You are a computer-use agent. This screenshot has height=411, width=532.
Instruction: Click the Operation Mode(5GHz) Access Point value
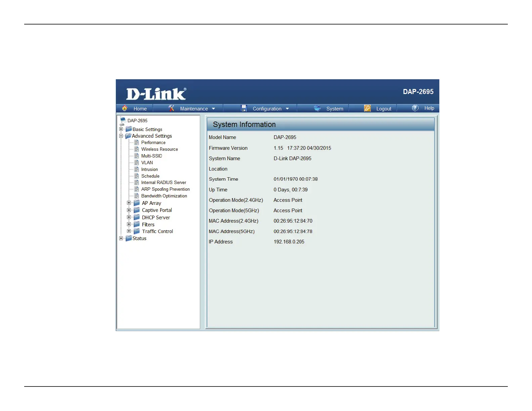click(288, 211)
